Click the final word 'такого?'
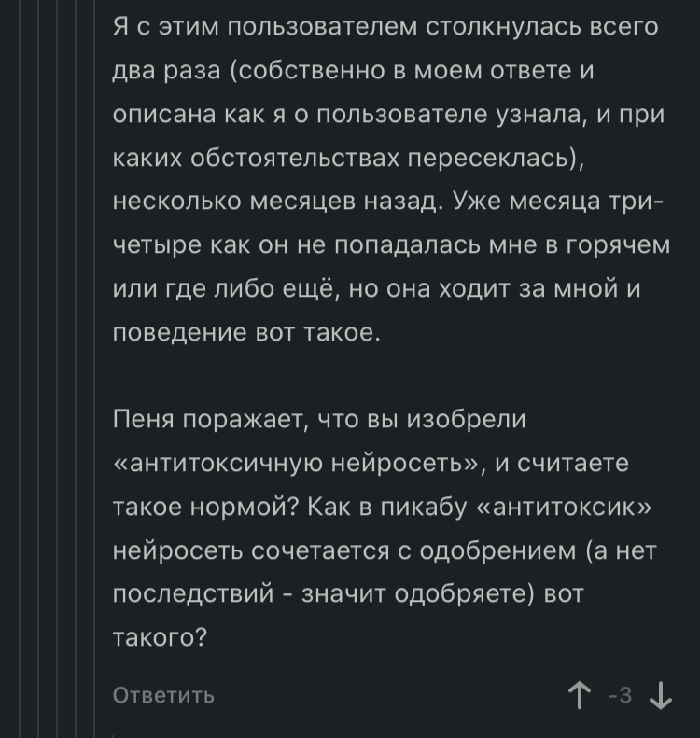This screenshot has width=700, height=738. pos(160,637)
